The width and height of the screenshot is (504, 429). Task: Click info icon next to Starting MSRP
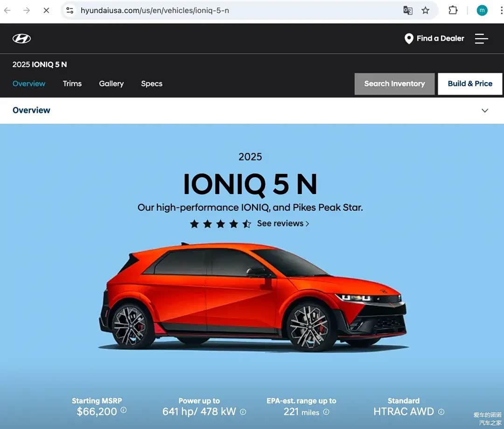(123, 410)
